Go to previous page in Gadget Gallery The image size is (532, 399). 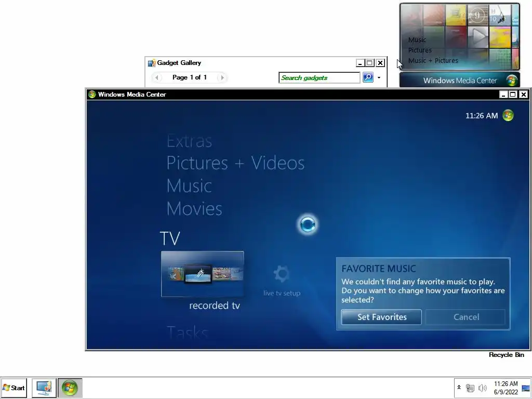156,78
